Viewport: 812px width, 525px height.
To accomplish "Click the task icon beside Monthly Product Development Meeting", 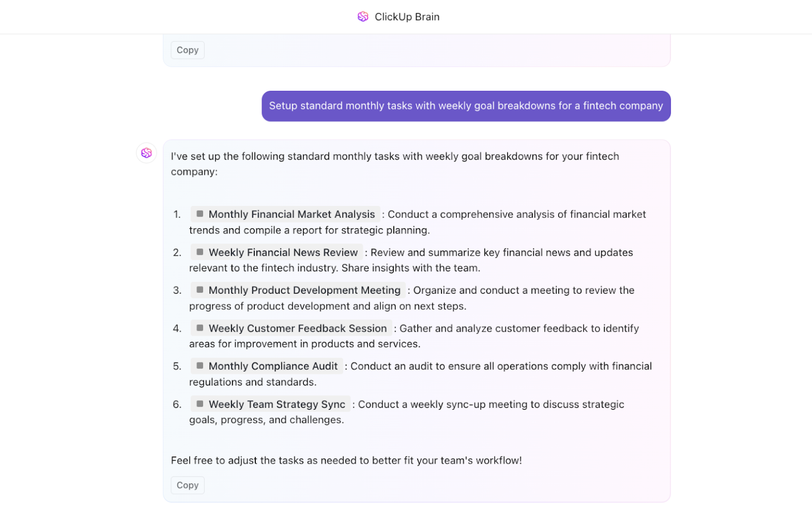I will point(200,289).
